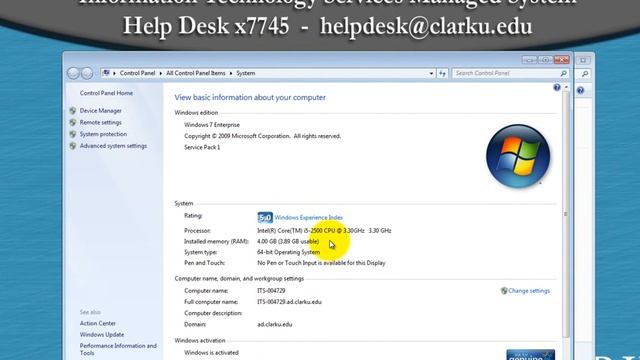Click the refresh button beside address bar

point(442,73)
